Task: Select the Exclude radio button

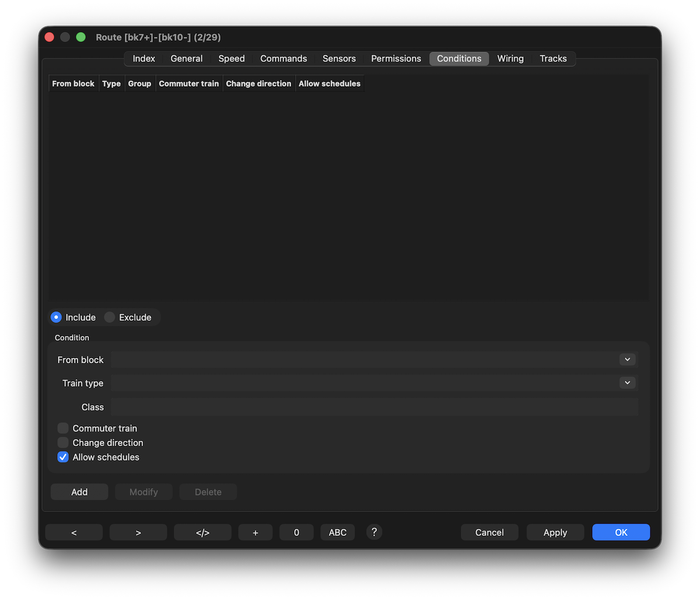Action: point(110,318)
